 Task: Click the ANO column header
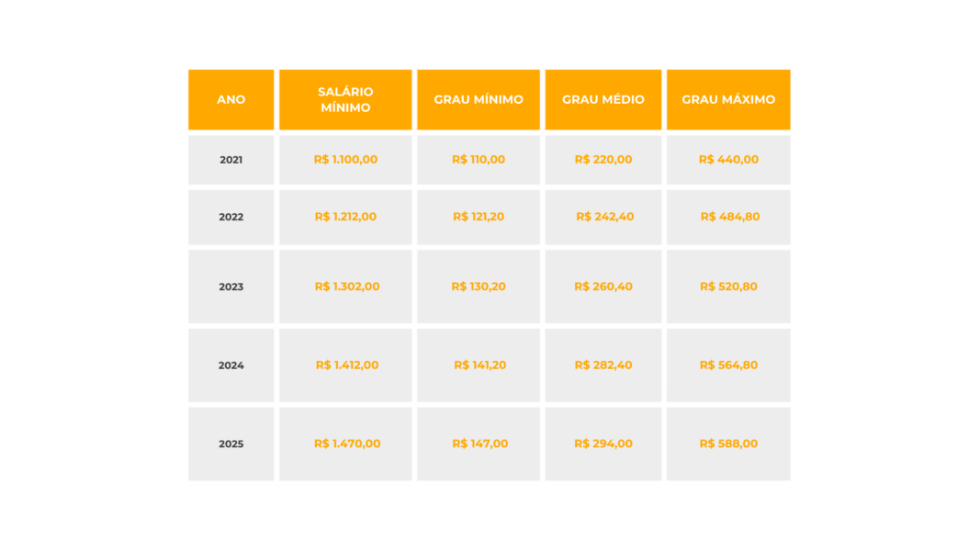tap(231, 99)
